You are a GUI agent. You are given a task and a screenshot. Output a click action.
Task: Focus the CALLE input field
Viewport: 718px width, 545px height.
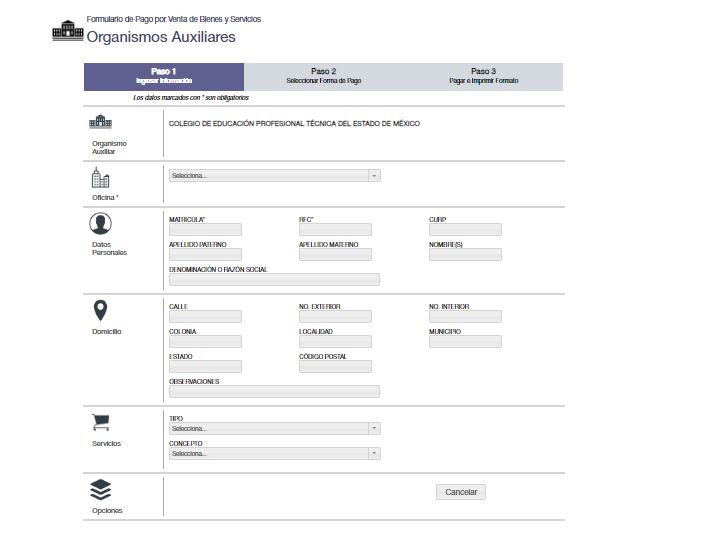(205, 316)
